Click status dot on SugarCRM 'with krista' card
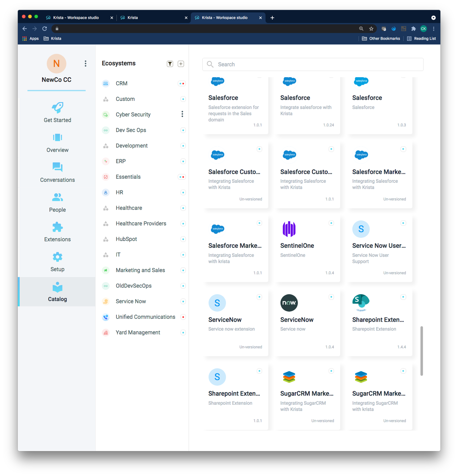Viewport: 458px width, 476px height. tap(403, 371)
